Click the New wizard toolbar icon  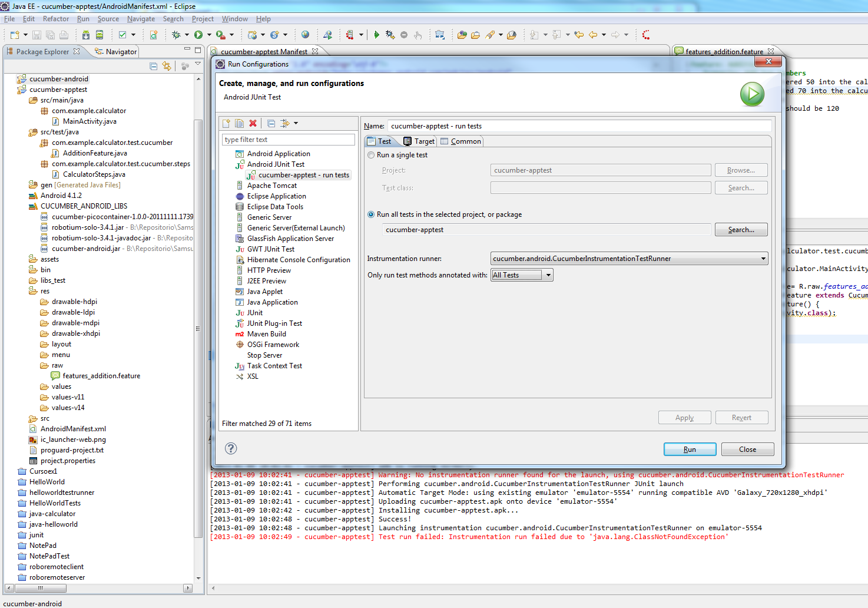pyautogui.click(x=15, y=35)
